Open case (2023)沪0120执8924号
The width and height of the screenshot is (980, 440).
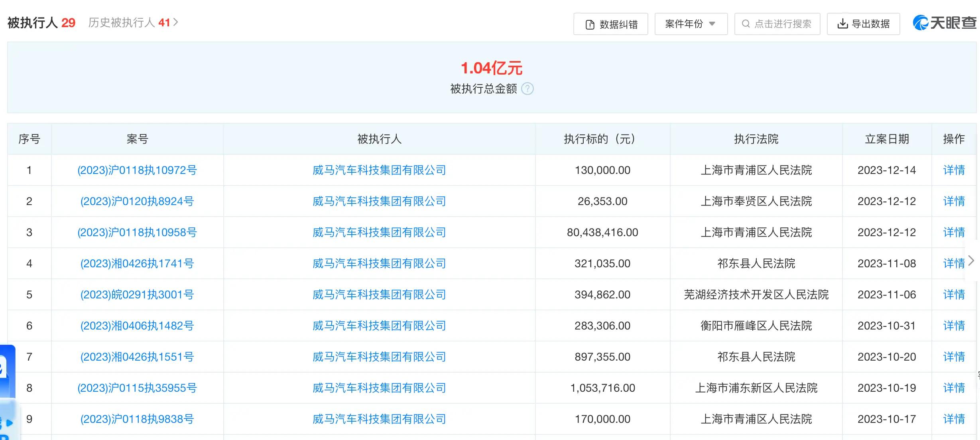[x=137, y=201]
